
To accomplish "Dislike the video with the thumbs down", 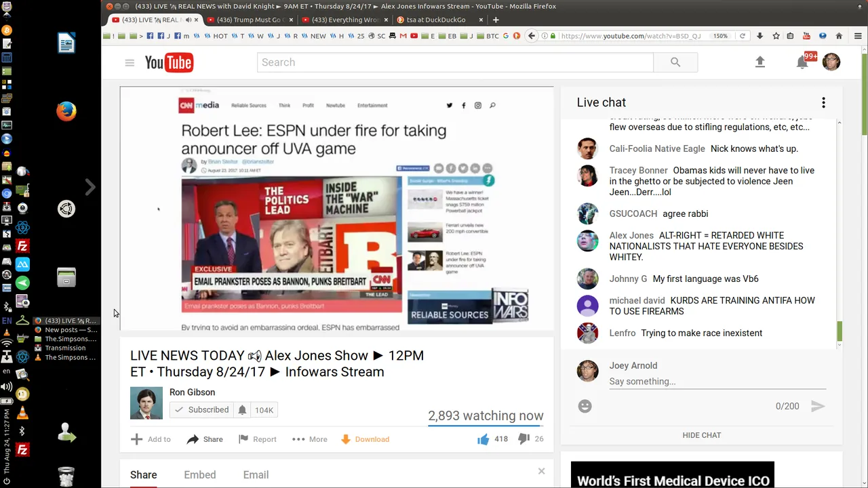I will [x=524, y=439].
